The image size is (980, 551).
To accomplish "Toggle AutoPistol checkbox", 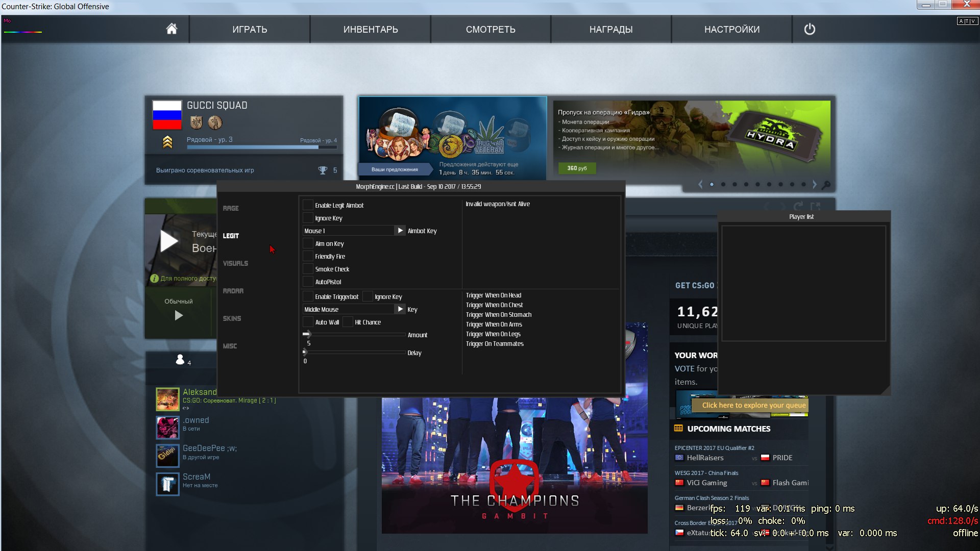I will [308, 282].
